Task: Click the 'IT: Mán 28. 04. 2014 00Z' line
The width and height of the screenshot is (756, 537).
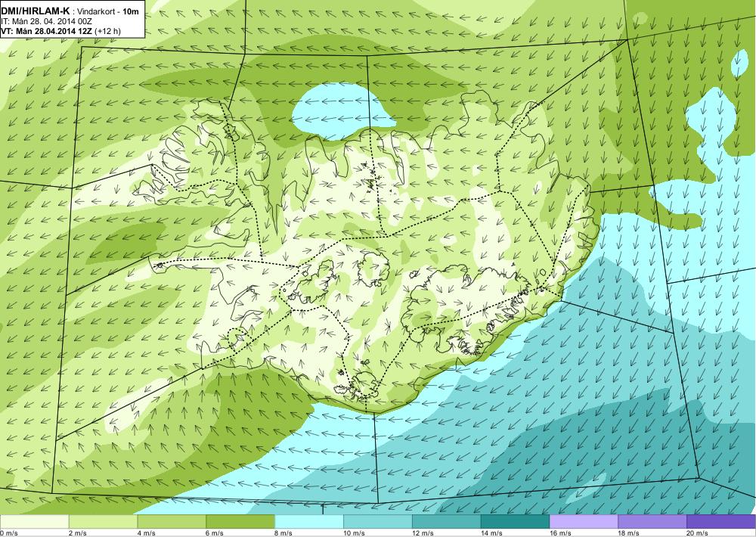Action: click(46, 21)
